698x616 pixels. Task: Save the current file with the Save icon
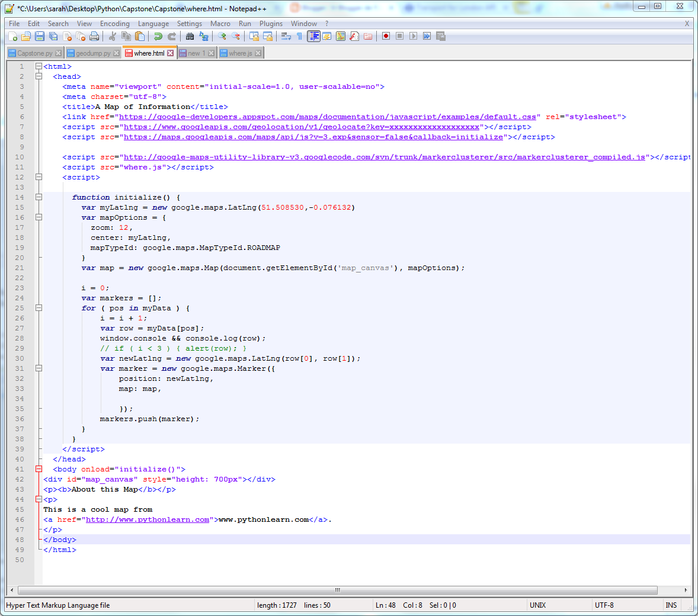[x=40, y=37]
